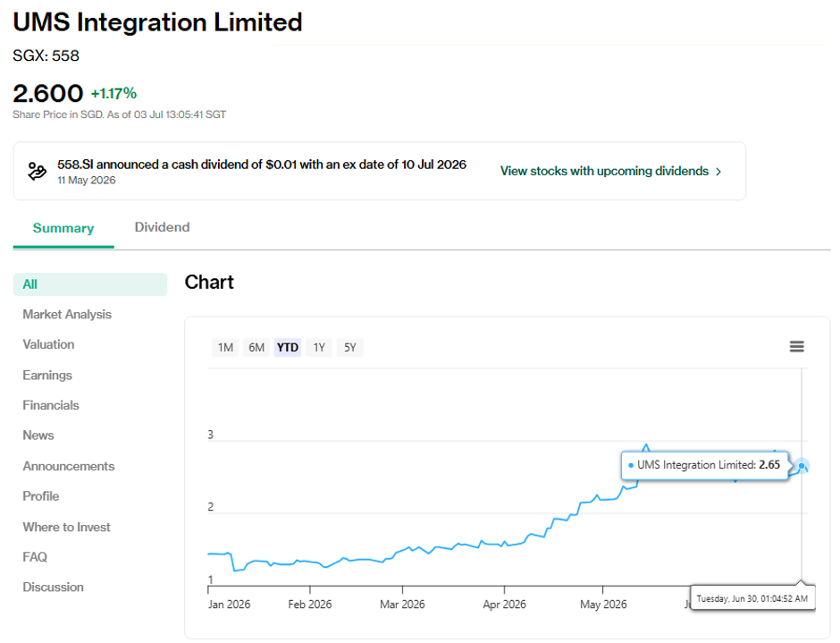Click the highlighted Jun 30 chart data point
This screenshot has height=643, width=840.
click(x=802, y=466)
